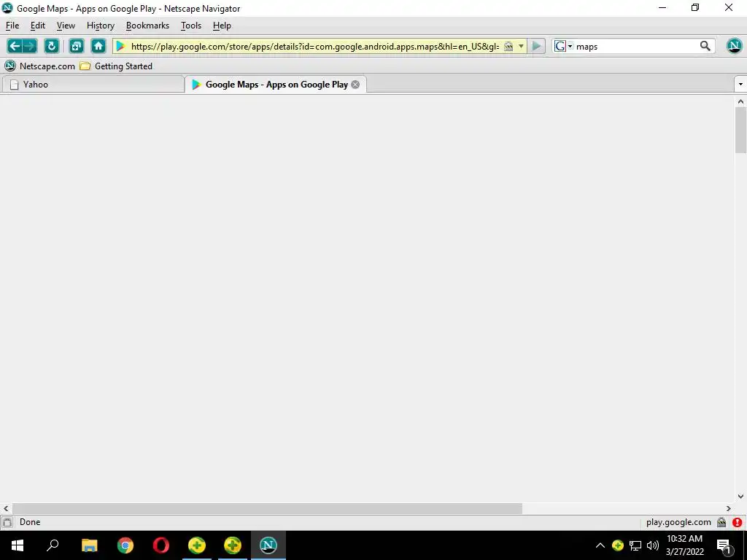Open the File menu
Viewport: 747px width, 560px height.
click(x=12, y=26)
